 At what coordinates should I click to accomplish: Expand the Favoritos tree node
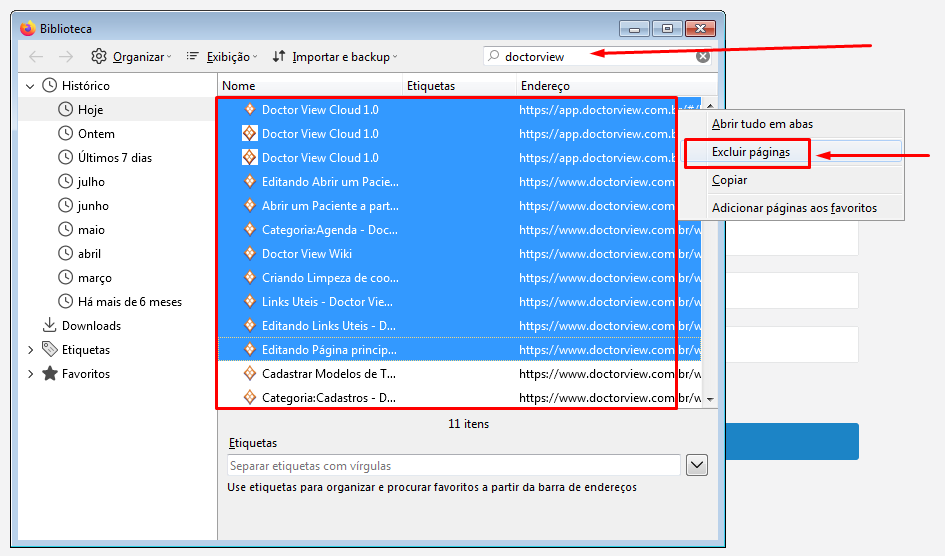31,374
